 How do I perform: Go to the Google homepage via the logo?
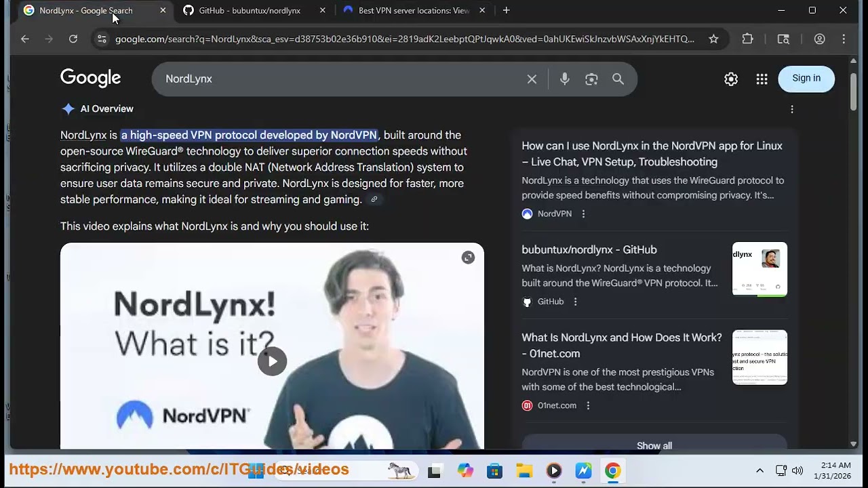(x=90, y=79)
